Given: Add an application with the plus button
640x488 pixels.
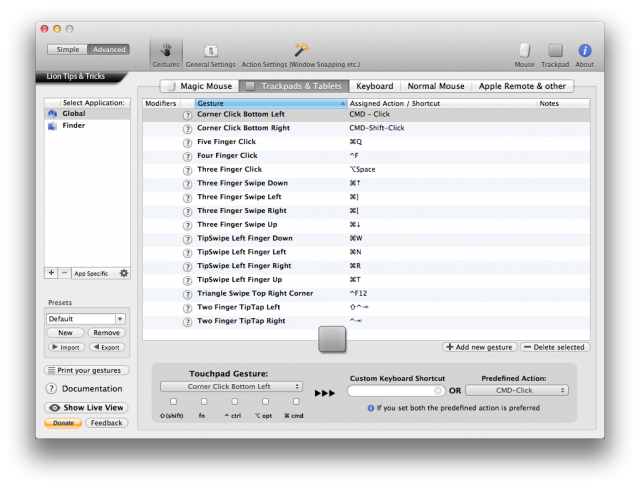Looking at the screenshot, I should (x=51, y=273).
